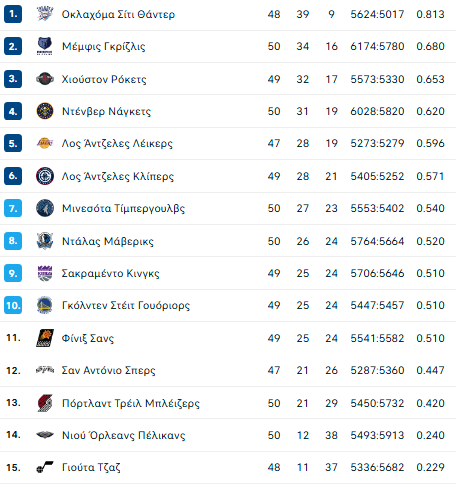Open Νιού Όρλεανς Πέλικανς team page

pos(123,435)
